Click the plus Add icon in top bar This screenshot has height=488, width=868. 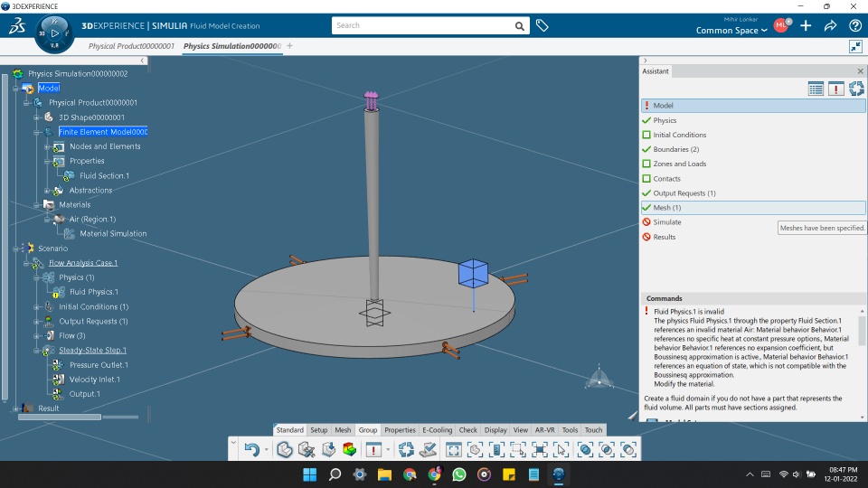[806, 25]
